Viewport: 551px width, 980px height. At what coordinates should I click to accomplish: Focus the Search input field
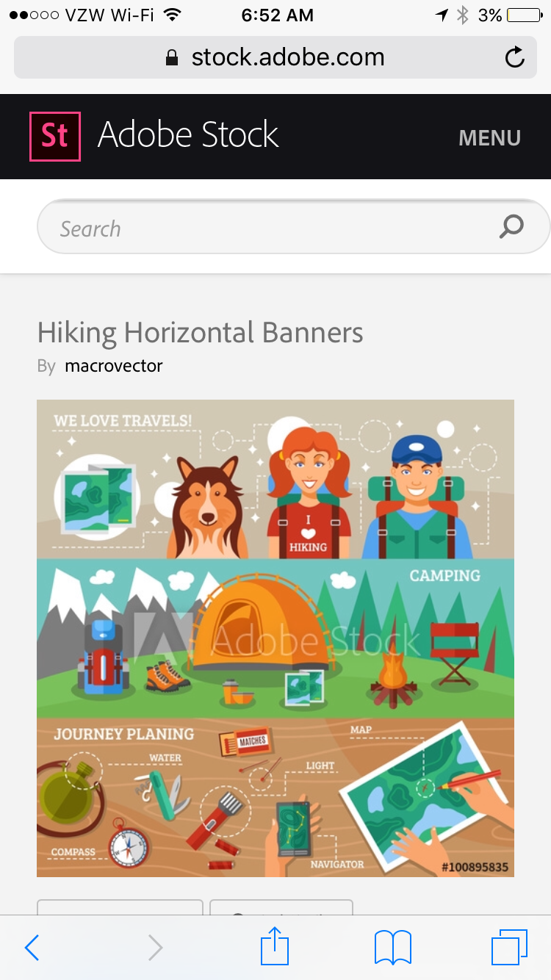[x=293, y=227]
